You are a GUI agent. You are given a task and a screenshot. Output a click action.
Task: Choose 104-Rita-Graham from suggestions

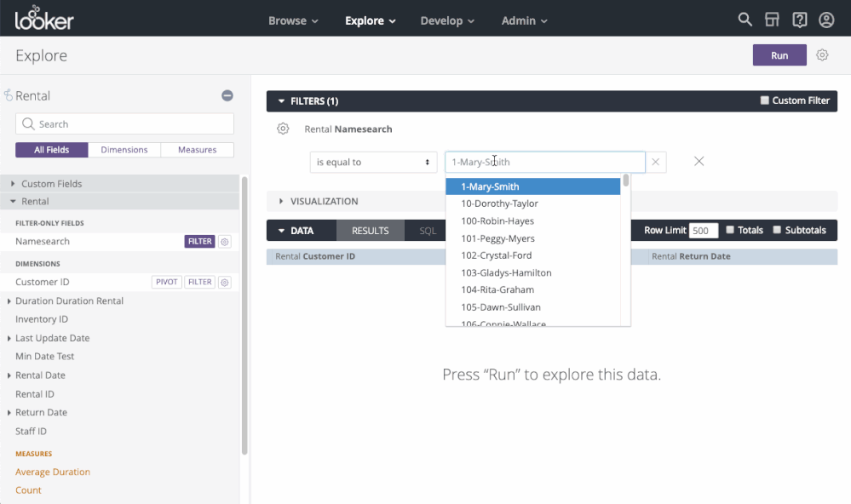(x=533, y=289)
